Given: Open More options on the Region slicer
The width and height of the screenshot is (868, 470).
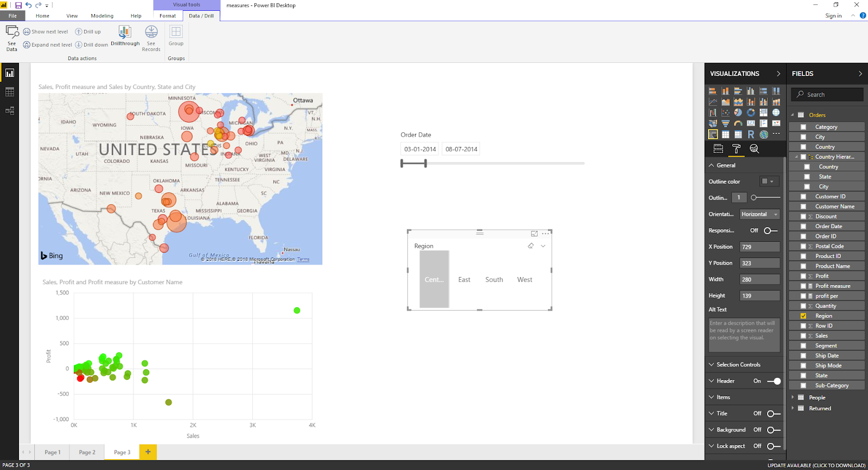Looking at the screenshot, I should click(545, 234).
